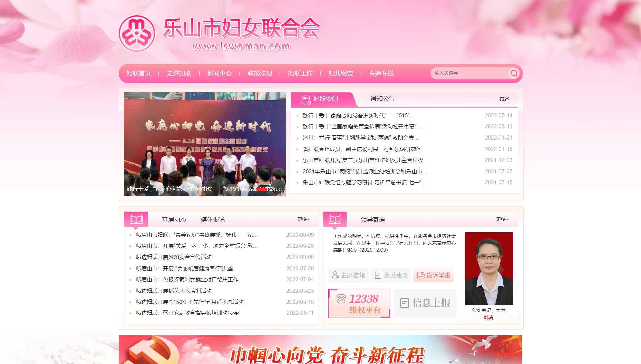This screenshot has height=364, width=641.
Task: Click the date 2023-06-09
Action: pyautogui.click(x=300, y=235)
